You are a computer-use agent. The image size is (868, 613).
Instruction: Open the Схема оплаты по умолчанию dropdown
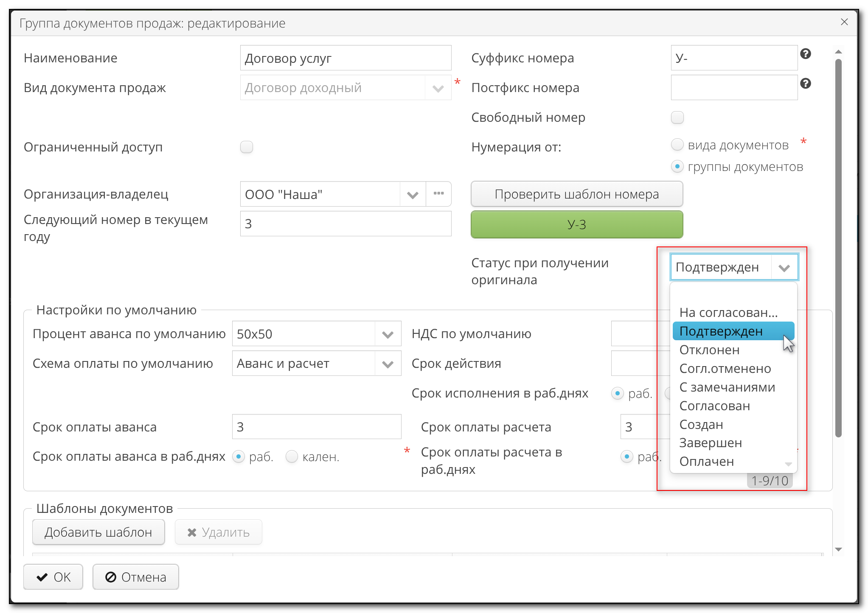click(387, 363)
